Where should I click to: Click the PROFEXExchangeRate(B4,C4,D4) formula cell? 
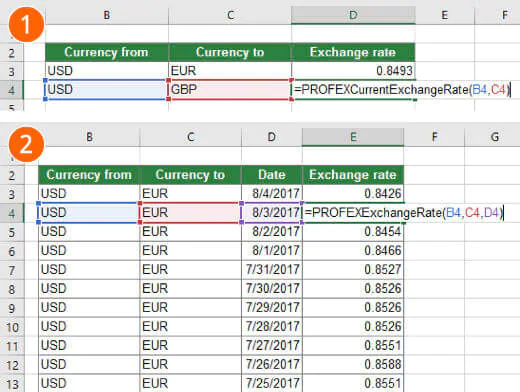pyautogui.click(x=403, y=213)
